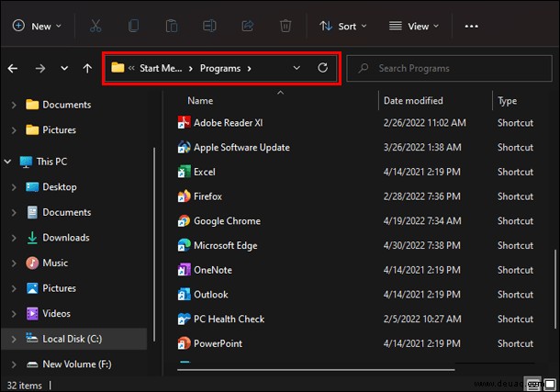The width and height of the screenshot is (560, 392).
Task: Sort by Date modified column header
Action: (x=413, y=101)
